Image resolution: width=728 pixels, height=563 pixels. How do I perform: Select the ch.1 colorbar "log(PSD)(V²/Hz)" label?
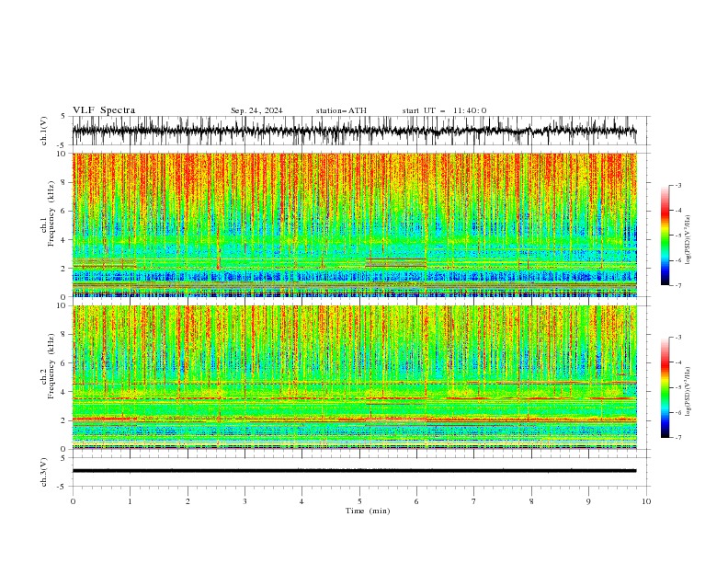[x=688, y=240]
